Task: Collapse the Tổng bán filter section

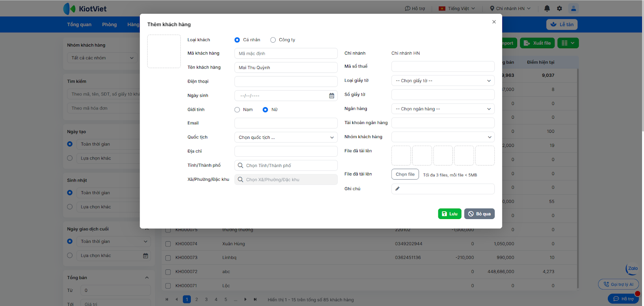Action: click(147, 278)
